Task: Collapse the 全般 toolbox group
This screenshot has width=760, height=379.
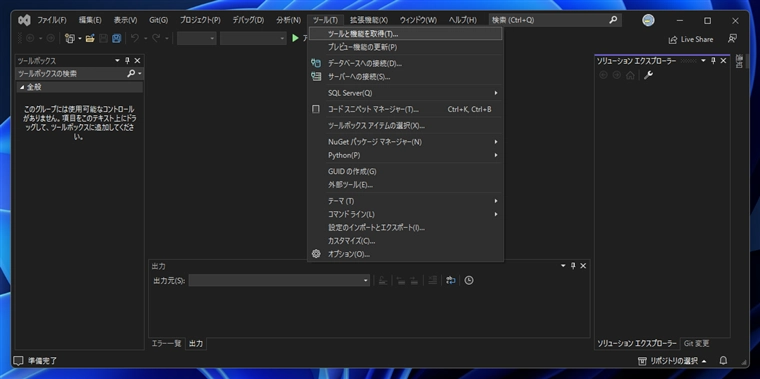Action: [x=22, y=87]
